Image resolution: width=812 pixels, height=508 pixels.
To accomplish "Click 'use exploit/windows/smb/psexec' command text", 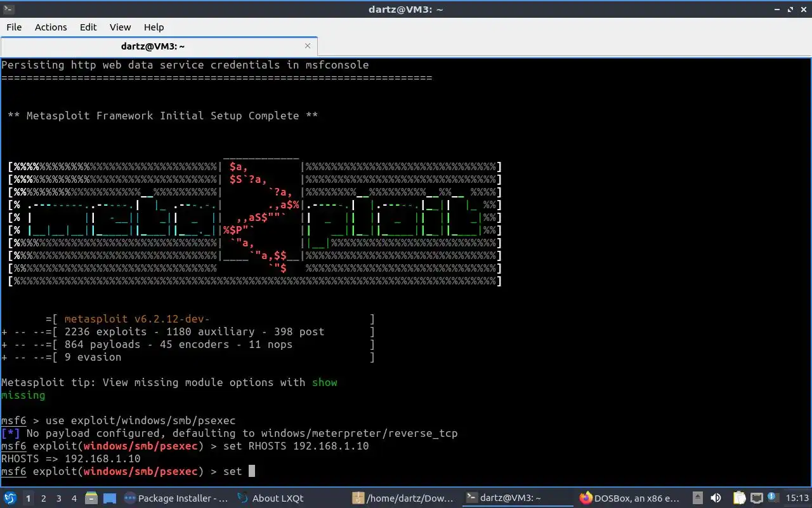I will coord(140,420).
